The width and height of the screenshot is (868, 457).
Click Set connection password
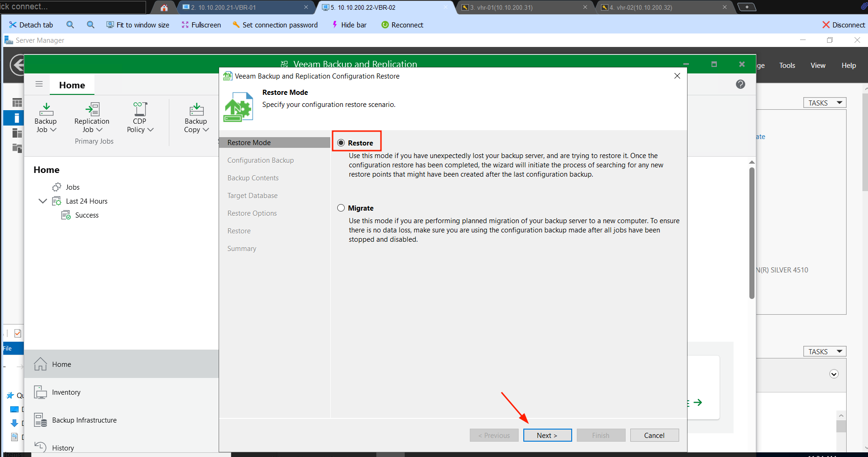275,25
